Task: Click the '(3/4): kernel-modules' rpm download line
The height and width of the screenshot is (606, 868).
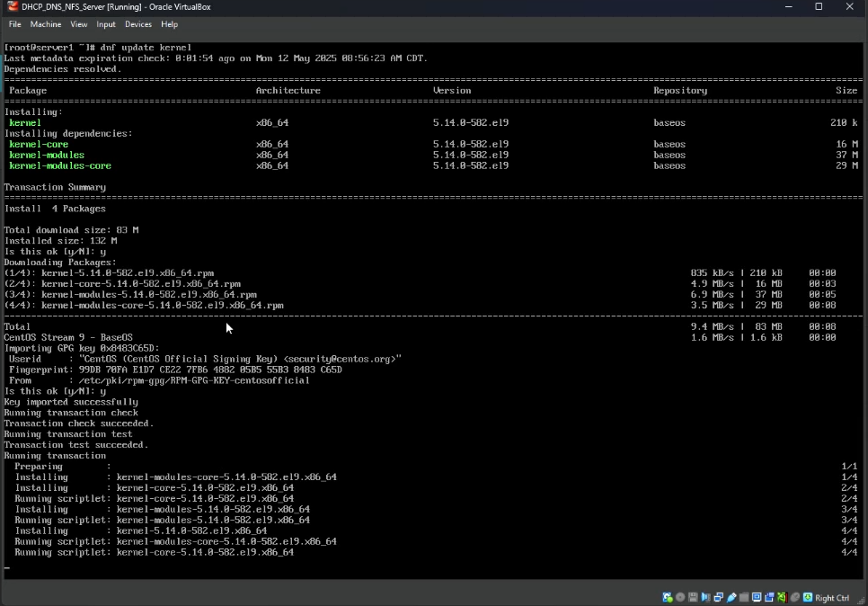Action: 130,295
